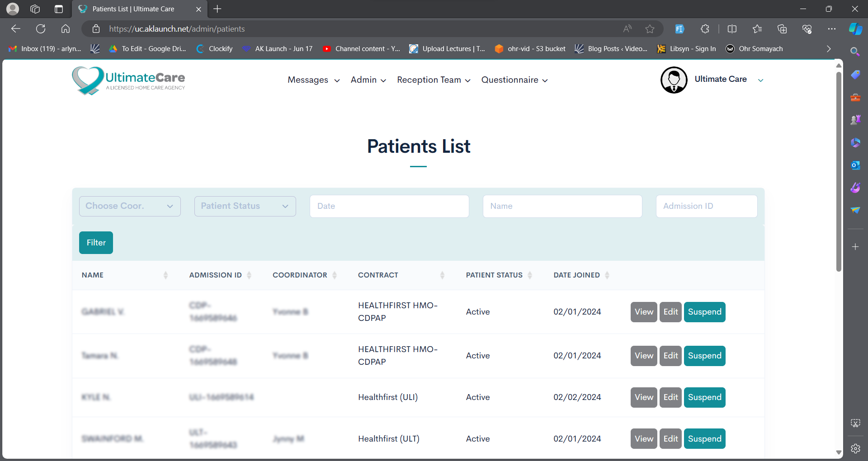The image size is (868, 461).
Task: Reload the page with refresh icon
Action: (x=41, y=29)
